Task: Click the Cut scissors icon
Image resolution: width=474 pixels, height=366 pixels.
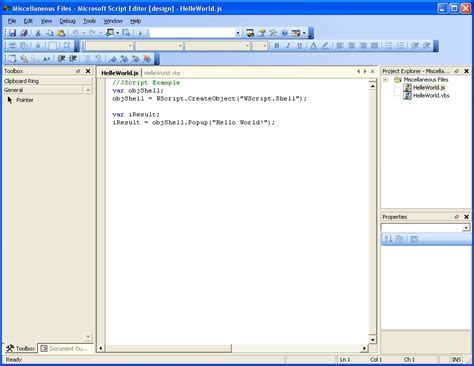Action: [38, 33]
